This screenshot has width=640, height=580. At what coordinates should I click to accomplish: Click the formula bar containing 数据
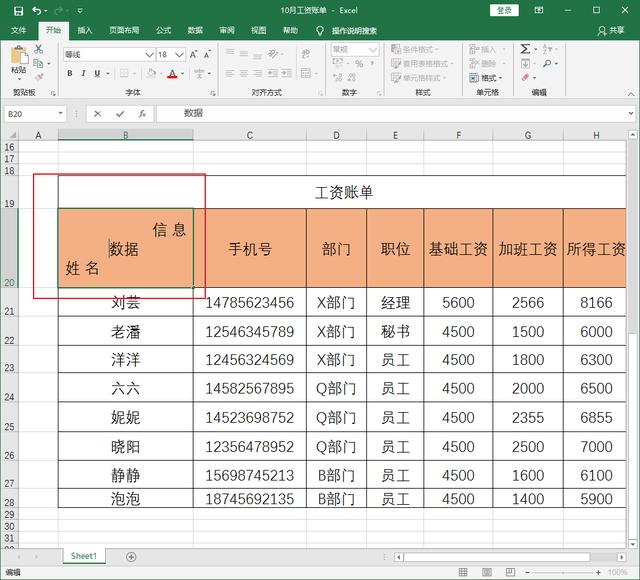pyautogui.click(x=391, y=113)
